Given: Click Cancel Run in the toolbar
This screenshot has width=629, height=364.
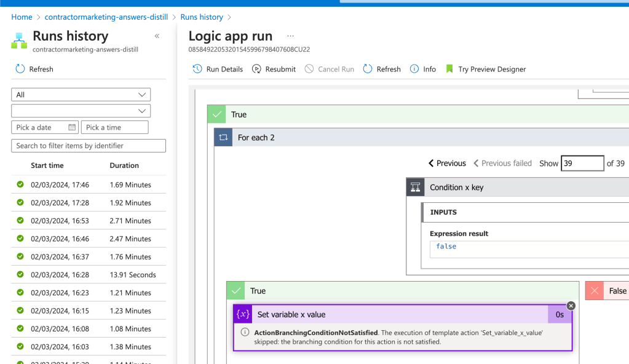Looking at the screenshot, I should click(x=330, y=69).
